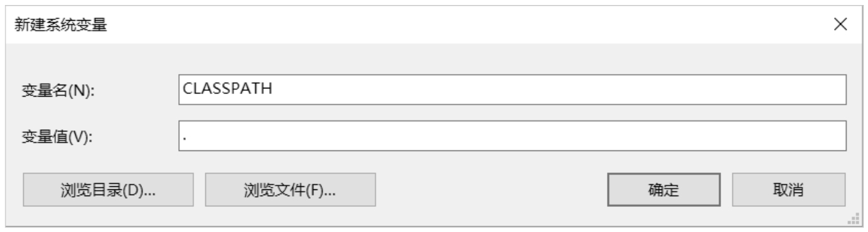Open 浏览目录(D)... directory browser

[108, 191]
